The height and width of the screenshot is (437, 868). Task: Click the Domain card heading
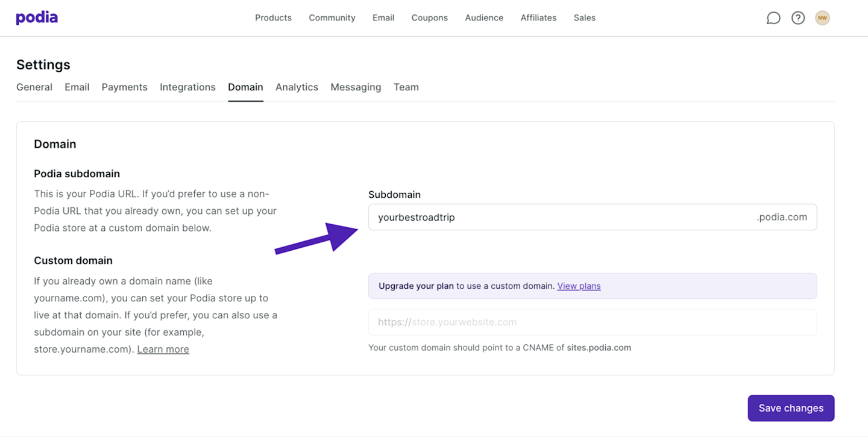[55, 144]
